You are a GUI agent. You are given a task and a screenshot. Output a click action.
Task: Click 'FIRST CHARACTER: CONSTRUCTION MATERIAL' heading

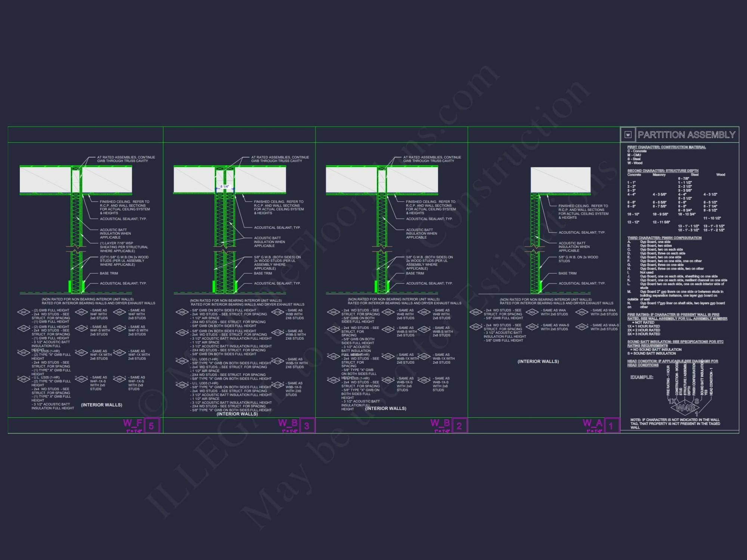click(666, 147)
